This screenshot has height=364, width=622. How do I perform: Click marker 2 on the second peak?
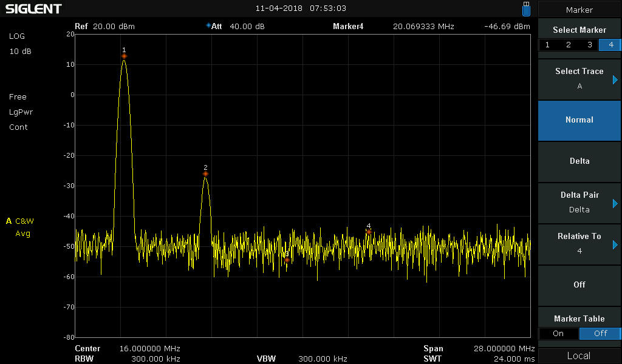click(205, 174)
